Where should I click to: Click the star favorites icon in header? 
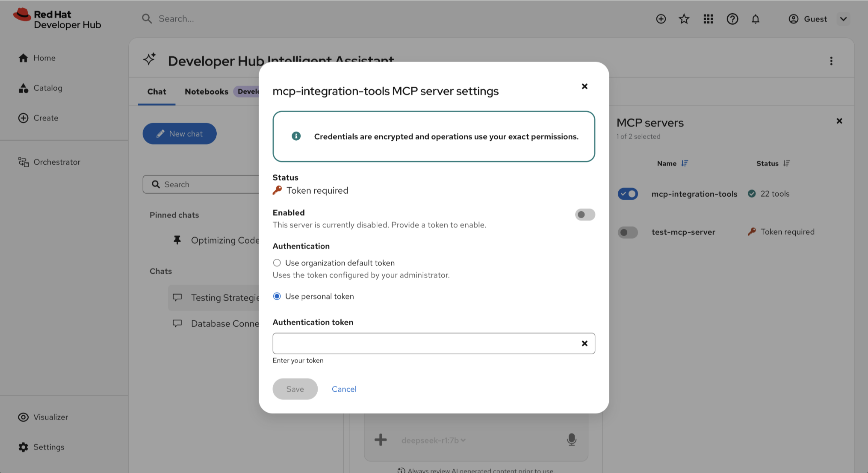[x=684, y=19]
